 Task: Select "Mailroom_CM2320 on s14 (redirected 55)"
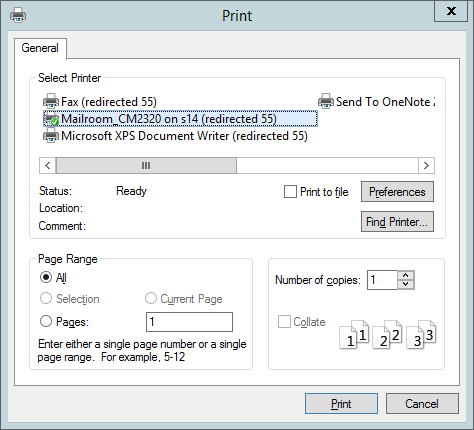(169, 119)
